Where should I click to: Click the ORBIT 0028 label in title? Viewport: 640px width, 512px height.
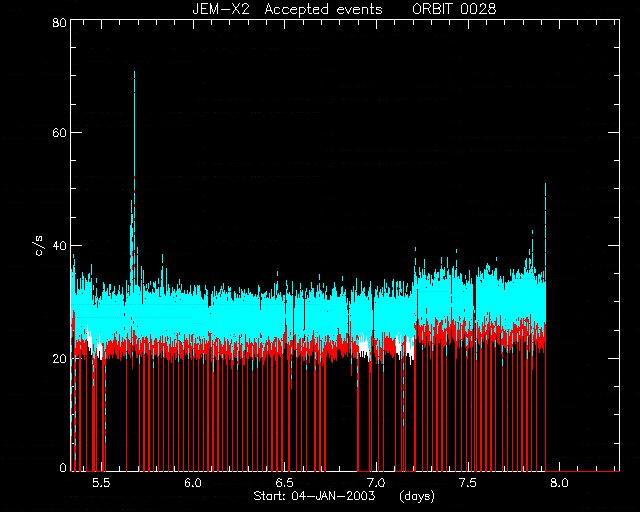[454, 9]
